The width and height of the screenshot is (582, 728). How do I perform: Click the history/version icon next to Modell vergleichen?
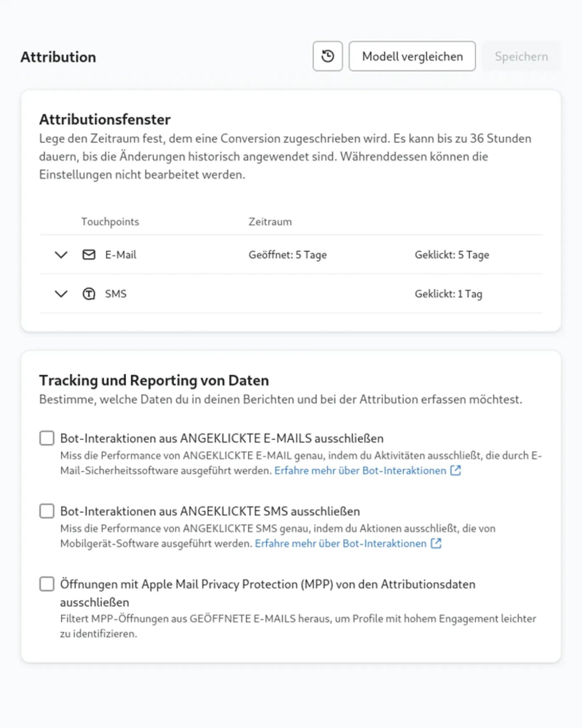328,56
